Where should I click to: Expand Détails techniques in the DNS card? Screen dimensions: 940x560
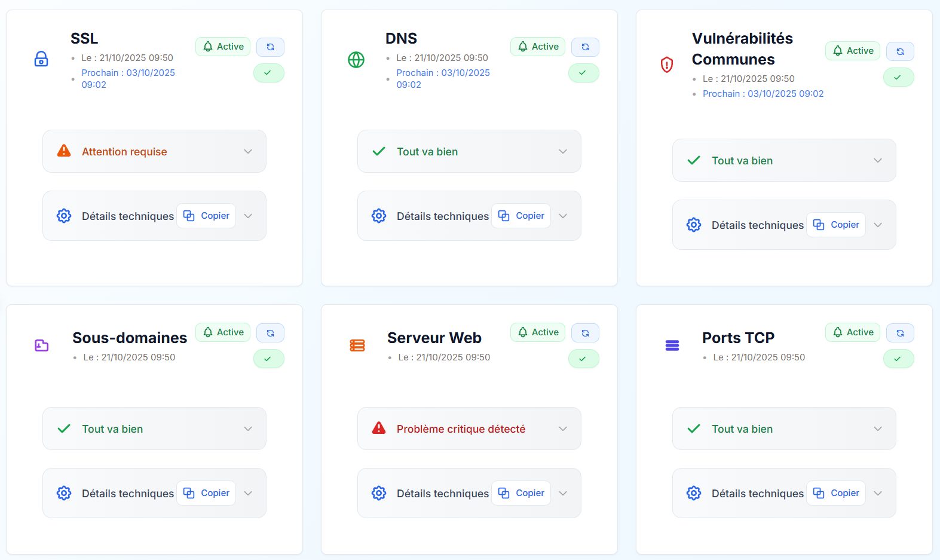coord(562,216)
